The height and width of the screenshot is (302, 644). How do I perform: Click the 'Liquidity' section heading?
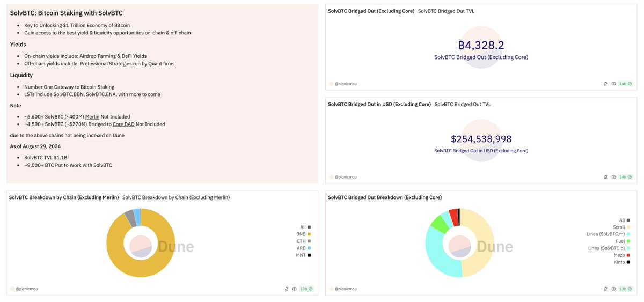tap(21, 76)
